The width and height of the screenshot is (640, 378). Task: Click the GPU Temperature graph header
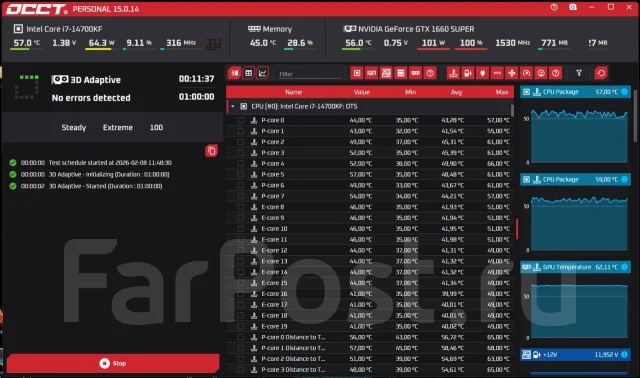coord(575,267)
